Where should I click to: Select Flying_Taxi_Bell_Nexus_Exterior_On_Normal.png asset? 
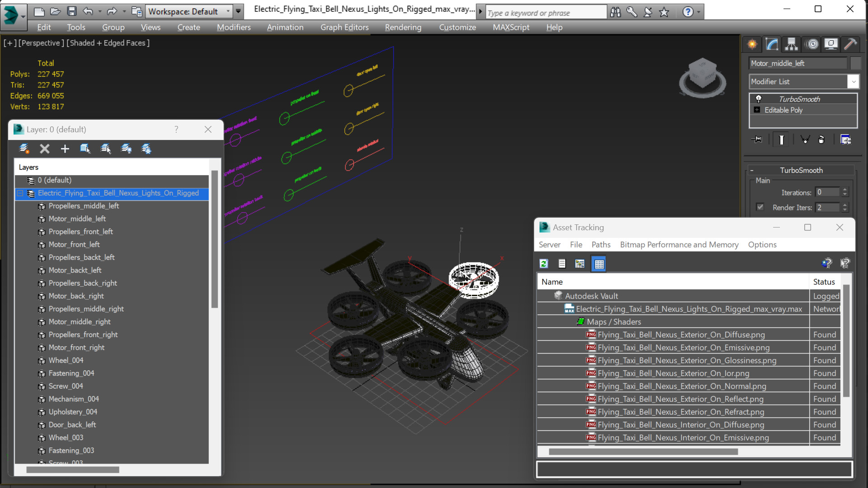coord(682,386)
